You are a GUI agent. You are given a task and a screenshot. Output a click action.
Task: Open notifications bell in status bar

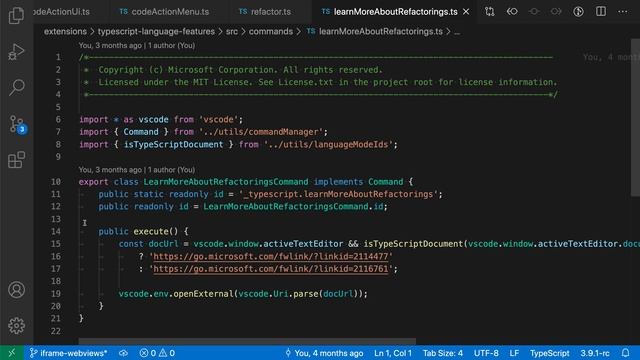pos(625,353)
